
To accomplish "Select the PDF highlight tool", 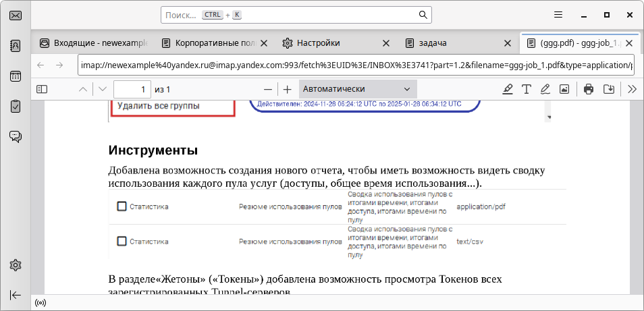I will click(508, 89).
